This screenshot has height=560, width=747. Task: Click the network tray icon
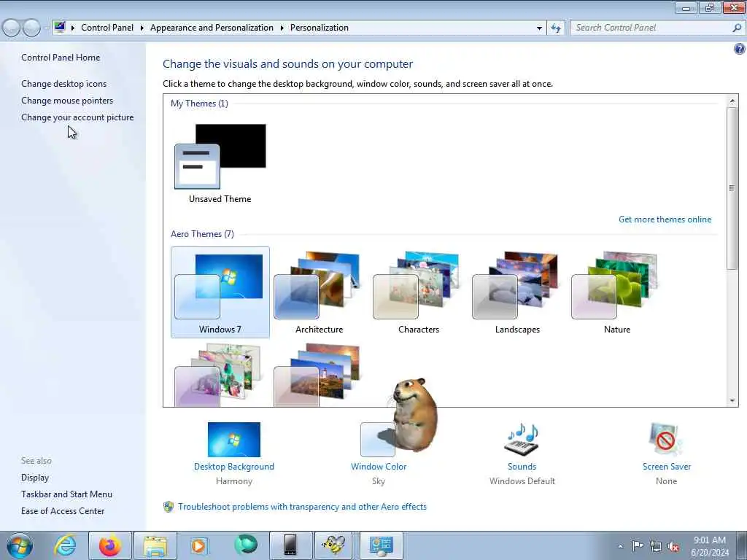656,546
